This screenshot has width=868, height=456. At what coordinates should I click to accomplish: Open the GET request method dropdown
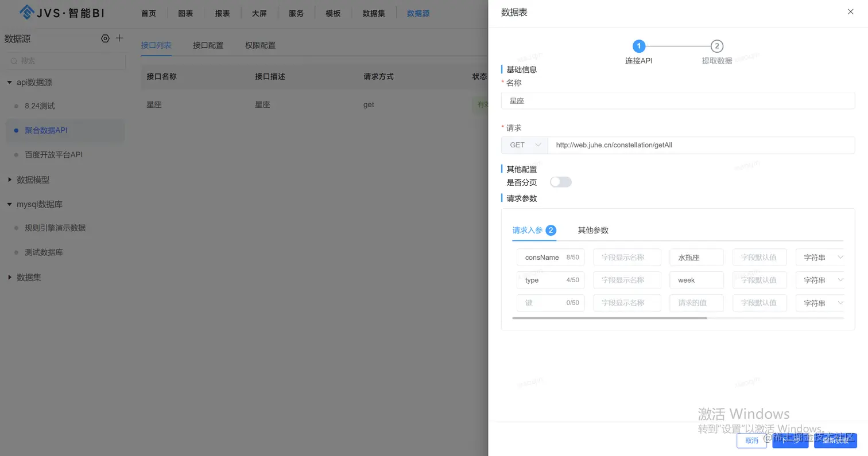(525, 145)
